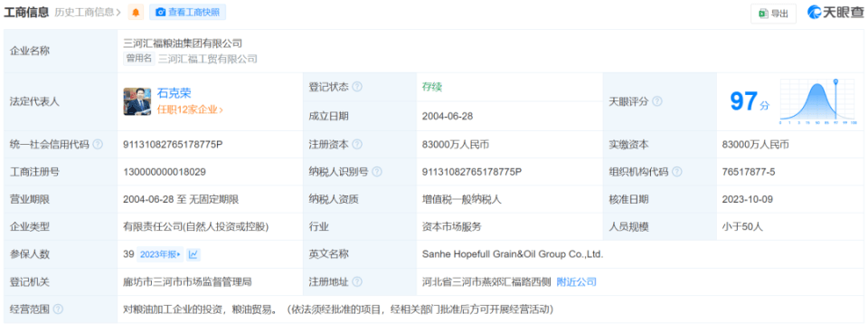Viewport: 868px width, 333px height.
Task: Expand 任职12家企业 link
Action: (190, 109)
